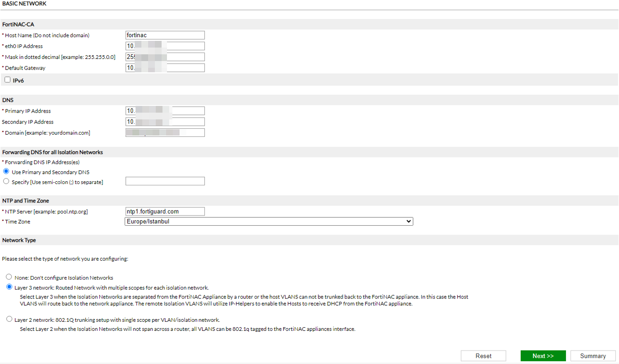Click the DNS Primary IP Address field
Image resolution: width=619 pixels, height=364 pixels.
pyautogui.click(x=165, y=111)
